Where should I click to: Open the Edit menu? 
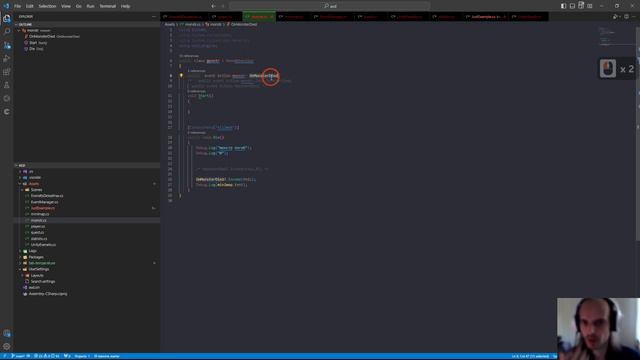[x=30, y=6]
